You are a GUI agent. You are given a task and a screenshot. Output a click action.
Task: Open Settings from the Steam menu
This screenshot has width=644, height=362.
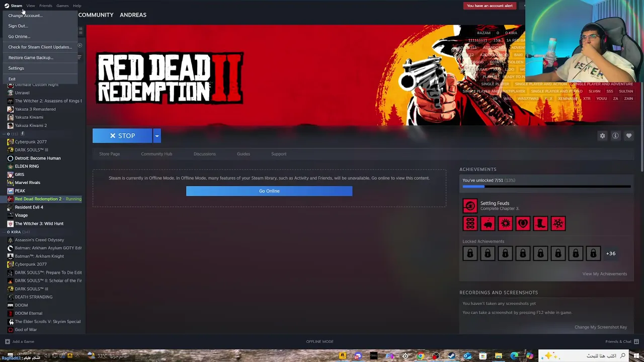click(16, 68)
